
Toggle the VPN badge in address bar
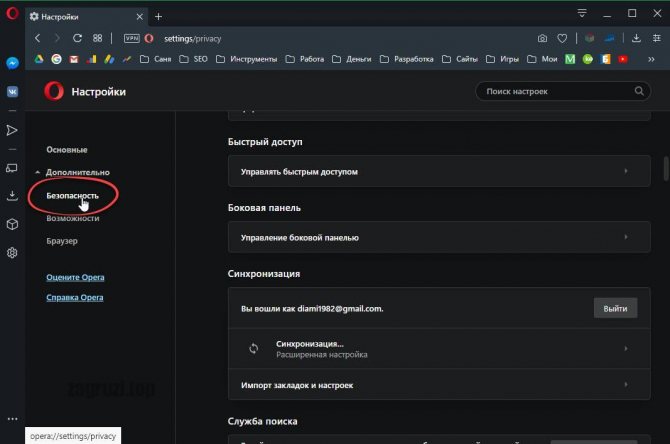point(132,38)
